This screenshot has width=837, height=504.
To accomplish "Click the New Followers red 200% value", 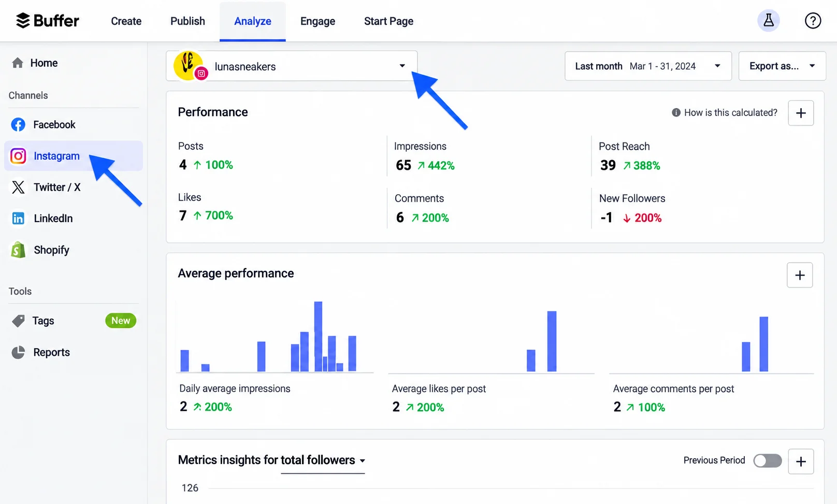I will point(642,218).
